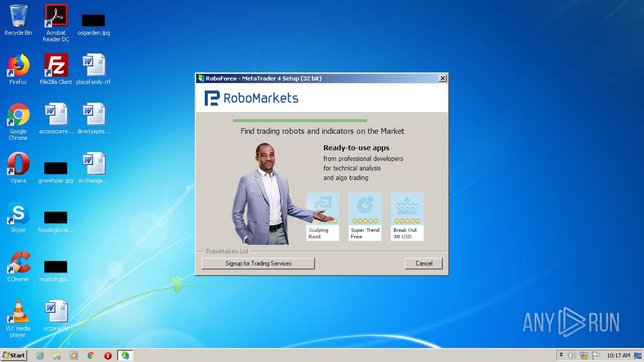Open network status tray icon
644x362 pixels.
tap(584, 355)
